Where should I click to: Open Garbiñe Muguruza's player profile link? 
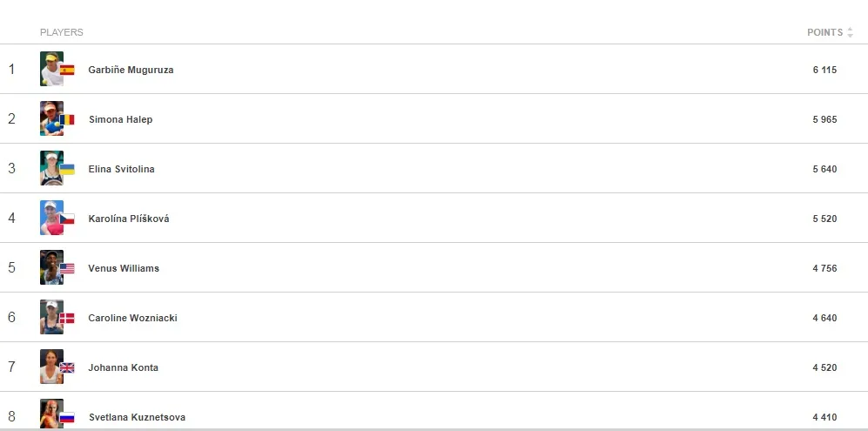131,70
